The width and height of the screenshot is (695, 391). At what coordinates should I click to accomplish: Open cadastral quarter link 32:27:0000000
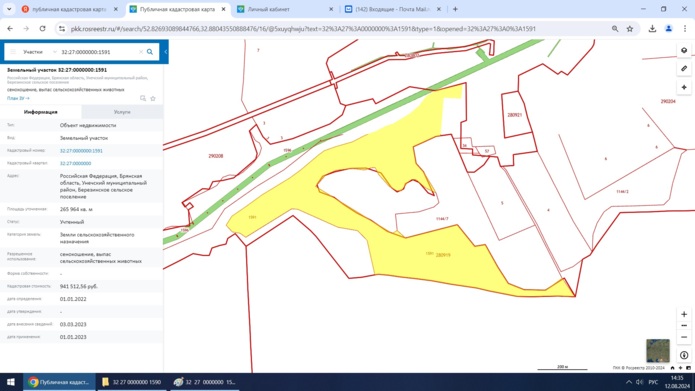[75, 164]
